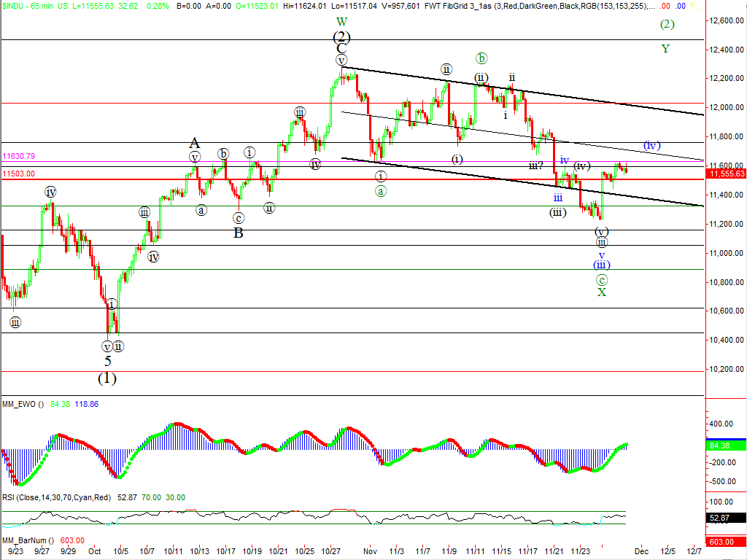Select the magenta 11630.79 level label
The image size is (747, 560).
click(19, 156)
